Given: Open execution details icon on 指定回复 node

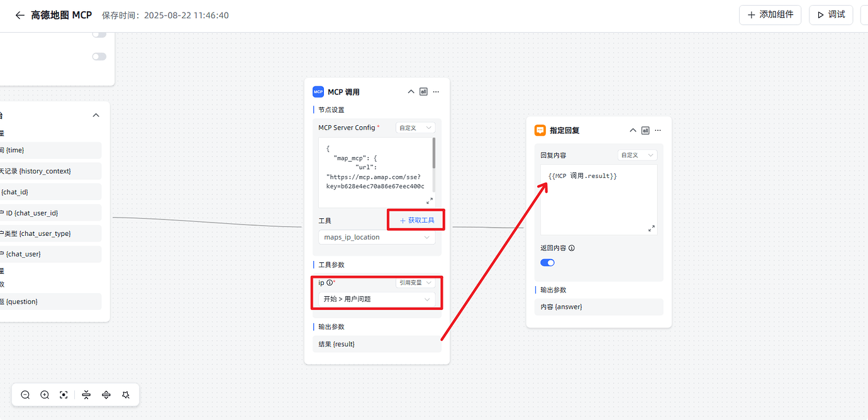Looking at the screenshot, I should pos(645,130).
